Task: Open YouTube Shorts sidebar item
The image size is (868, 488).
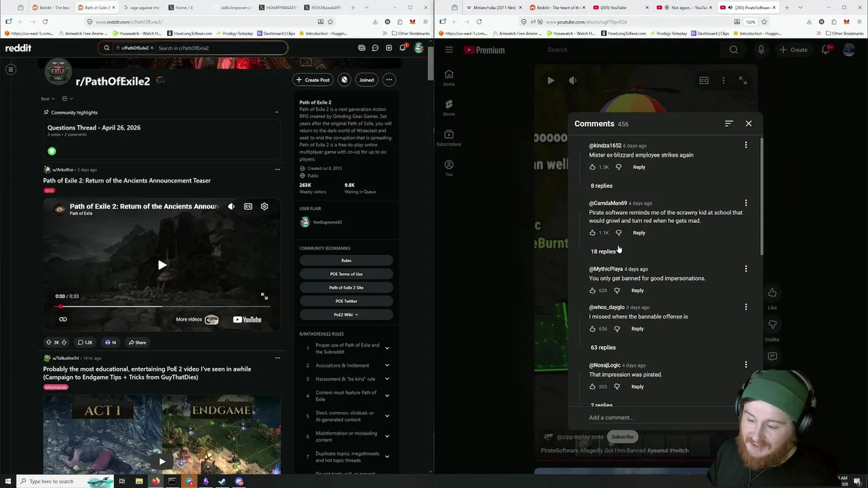Action: click(x=449, y=107)
